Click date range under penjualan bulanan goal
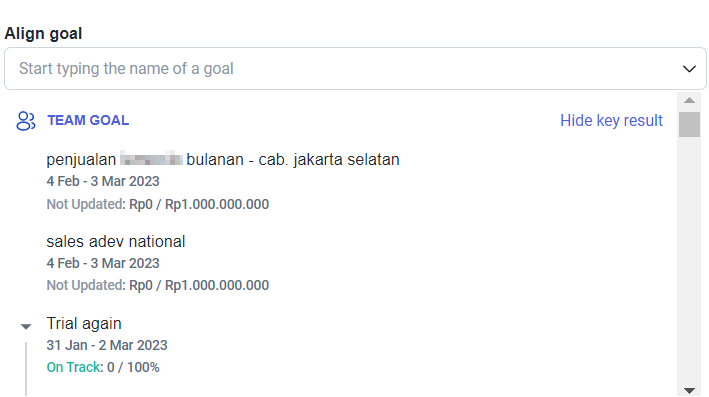Viewport: 709px width, 397px height. click(x=103, y=181)
